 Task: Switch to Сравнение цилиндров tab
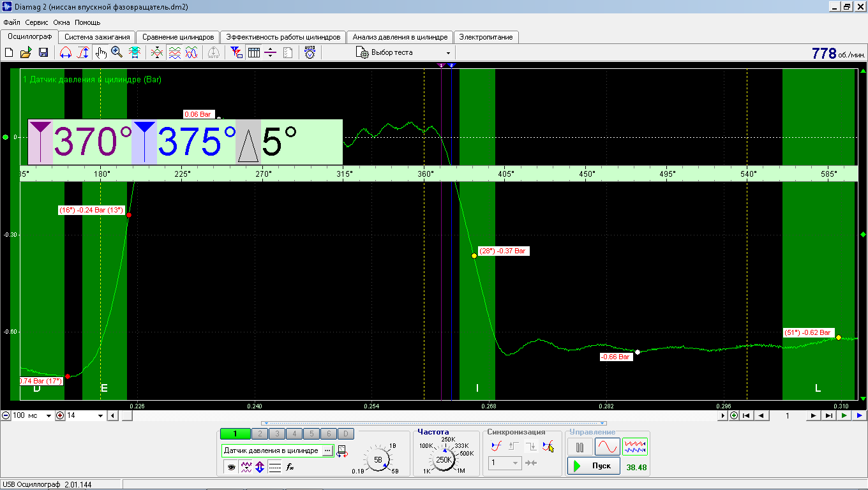pyautogui.click(x=178, y=37)
